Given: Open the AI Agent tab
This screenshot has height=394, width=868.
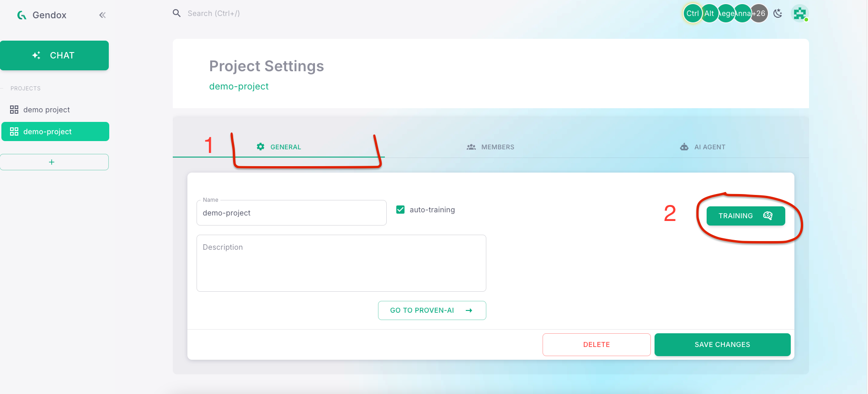Looking at the screenshot, I should pyautogui.click(x=703, y=147).
